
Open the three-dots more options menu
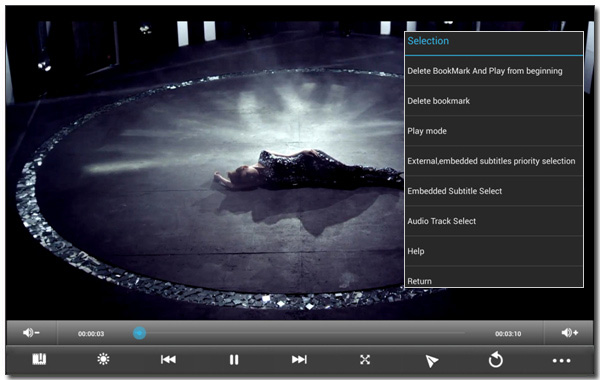click(x=561, y=360)
